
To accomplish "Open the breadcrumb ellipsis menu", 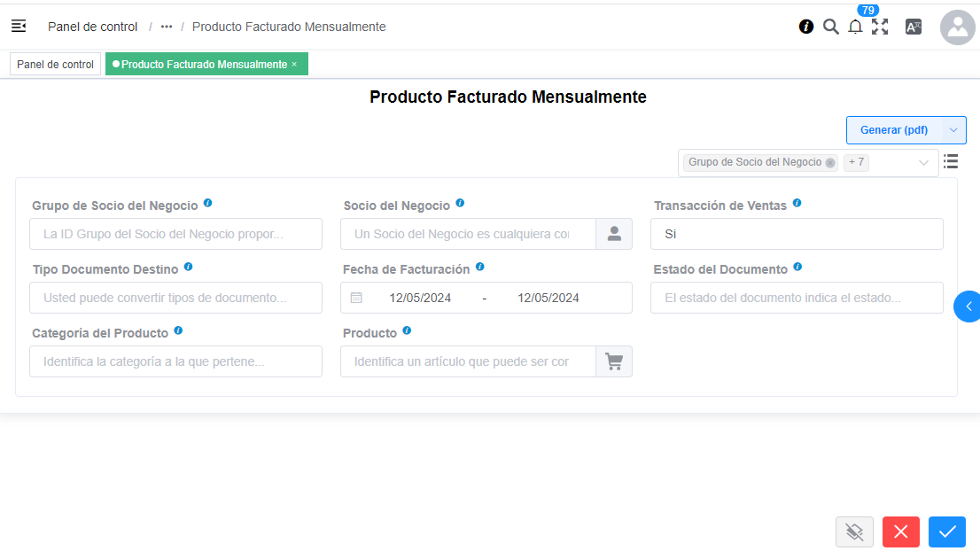I will pos(166,27).
